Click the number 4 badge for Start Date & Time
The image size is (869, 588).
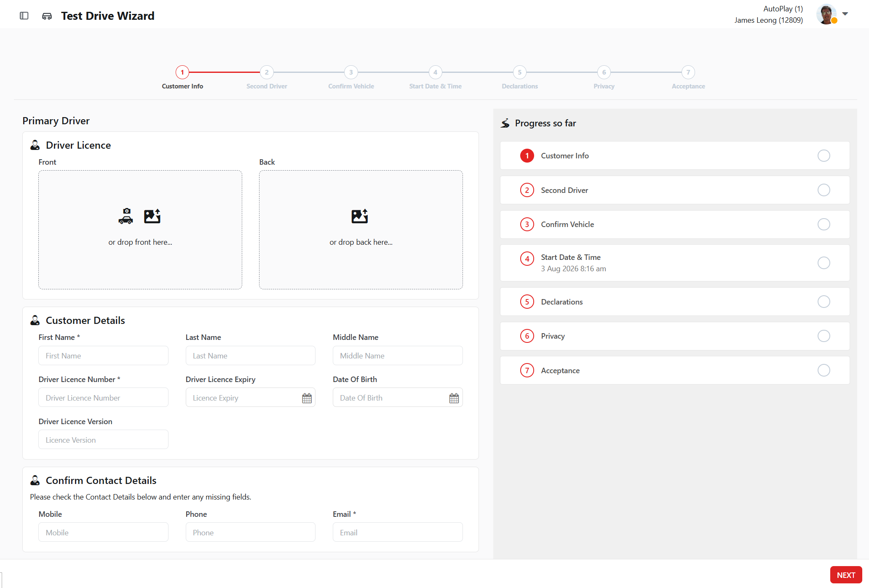[x=527, y=259]
